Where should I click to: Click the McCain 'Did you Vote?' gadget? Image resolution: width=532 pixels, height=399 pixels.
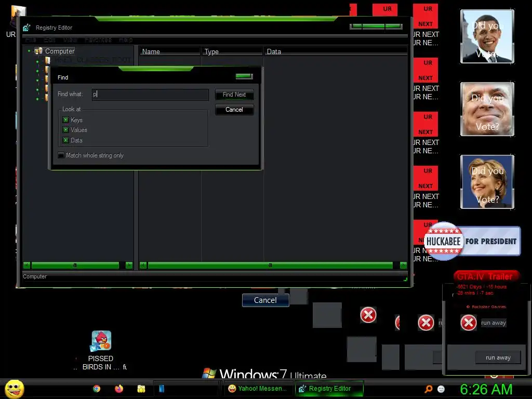(487, 109)
